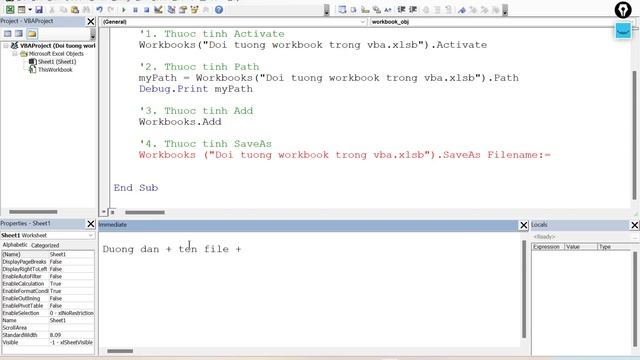Image resolution: width=640 pixels, height=360 pixels.
Task: Click the code window horizontal scrollbar
Action: coord(145,212)
